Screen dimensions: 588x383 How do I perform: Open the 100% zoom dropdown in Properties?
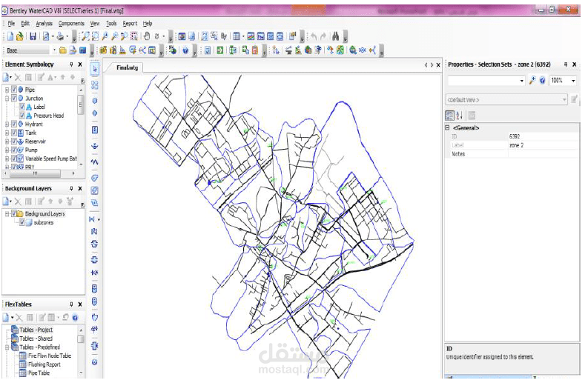click(573, 81)
